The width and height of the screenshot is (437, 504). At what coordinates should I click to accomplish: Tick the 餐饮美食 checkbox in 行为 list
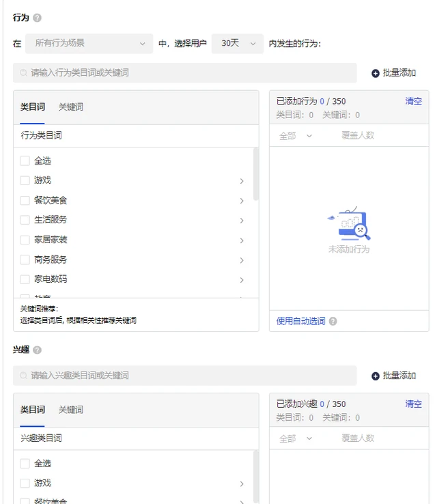[x=25, y=201]
